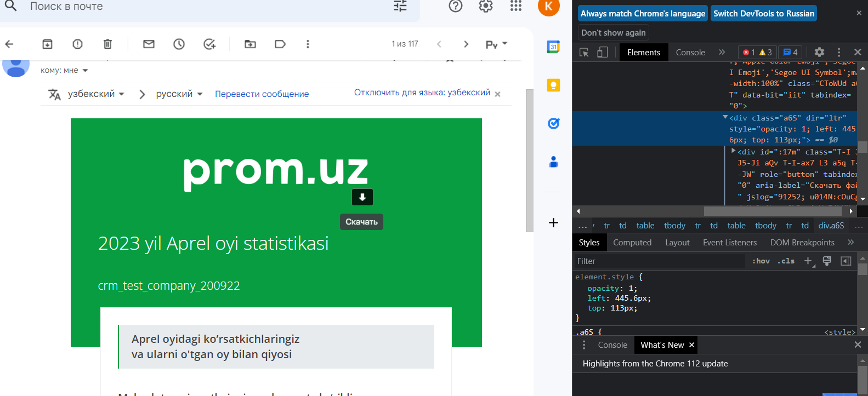This screenshot has width=868, height=396.
Task: Toggle the .cls element classes panel
Action: 786,261
